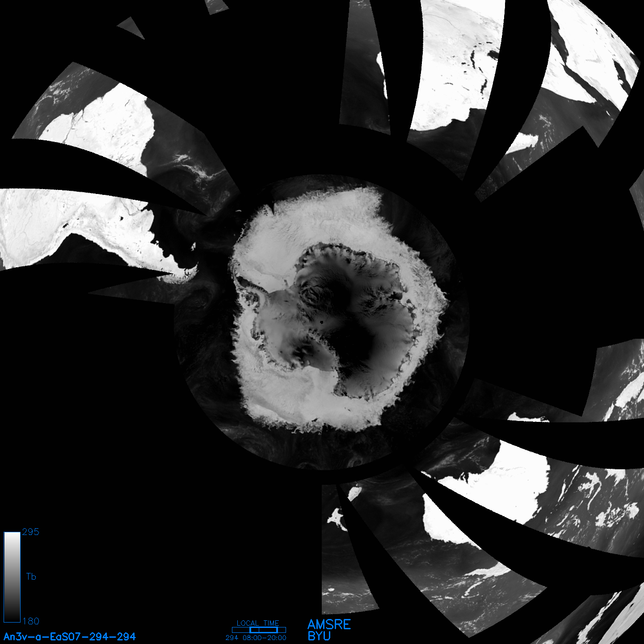The width and height of the screenshot is (644, 644).
Task: Click the 'LOCAL TIME' label
Action: coord(258,623)
